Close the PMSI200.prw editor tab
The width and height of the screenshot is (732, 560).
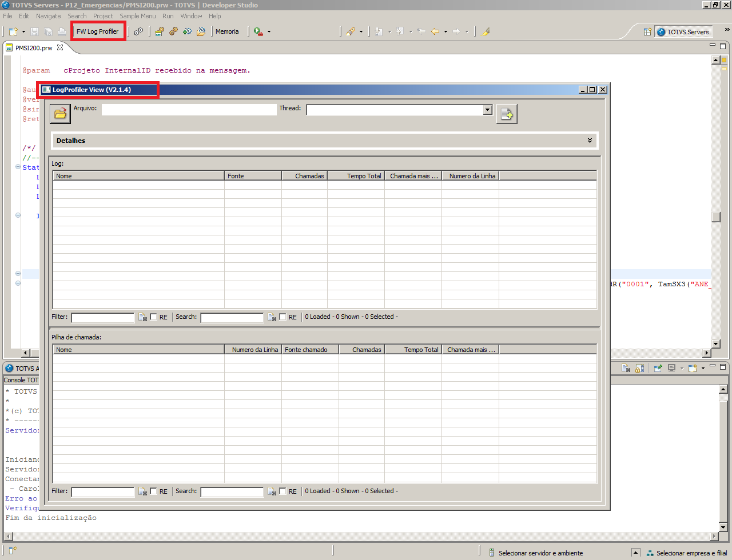60,47
